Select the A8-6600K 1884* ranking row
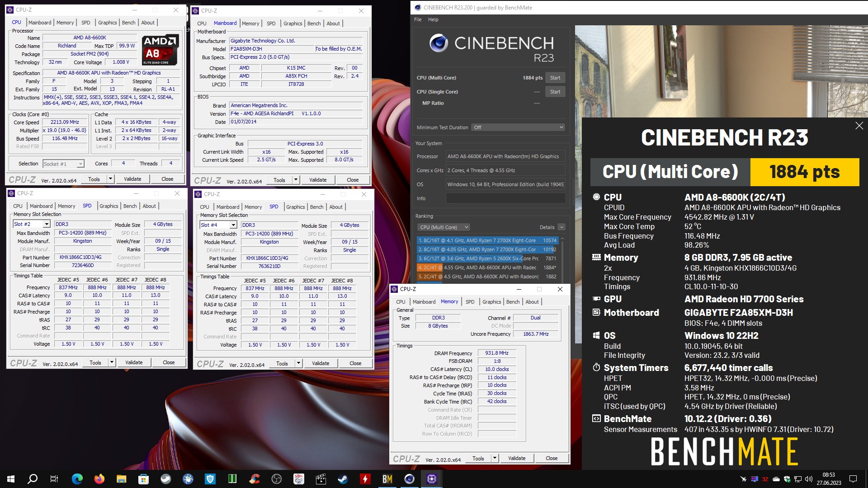Viewport: 868px width, 488px height. tap(487, 267)
